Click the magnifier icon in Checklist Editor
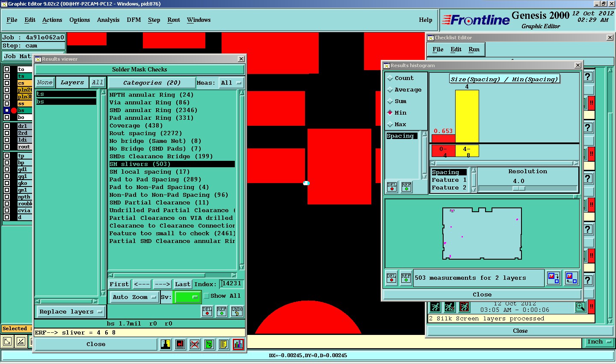The width and height of the screenshot is (616, 364). click(x=580, y=307)
